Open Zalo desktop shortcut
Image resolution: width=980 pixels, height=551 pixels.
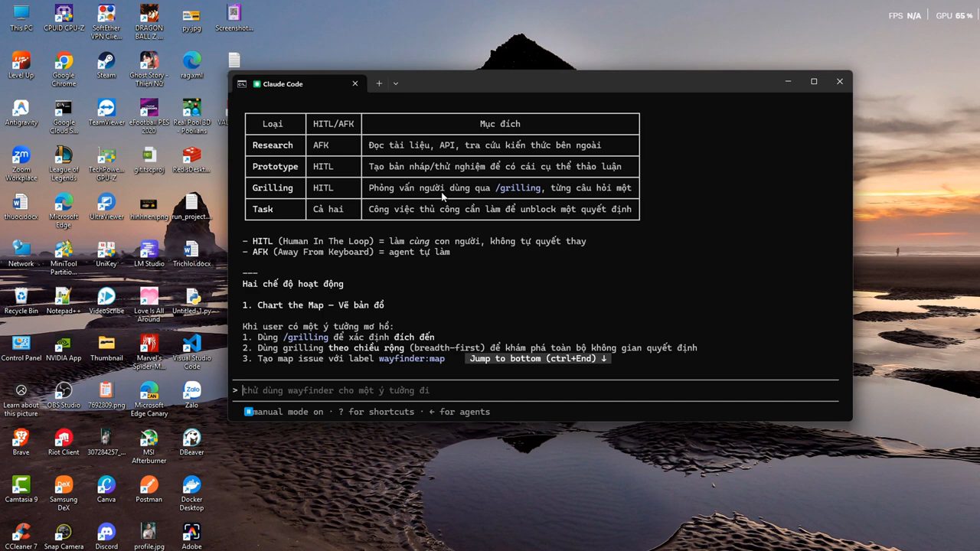click(x=191, y=396)
